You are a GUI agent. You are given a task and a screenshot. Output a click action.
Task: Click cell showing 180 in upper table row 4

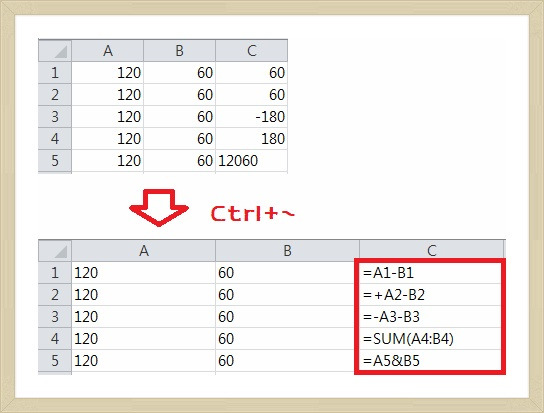(x=252, y=138)
